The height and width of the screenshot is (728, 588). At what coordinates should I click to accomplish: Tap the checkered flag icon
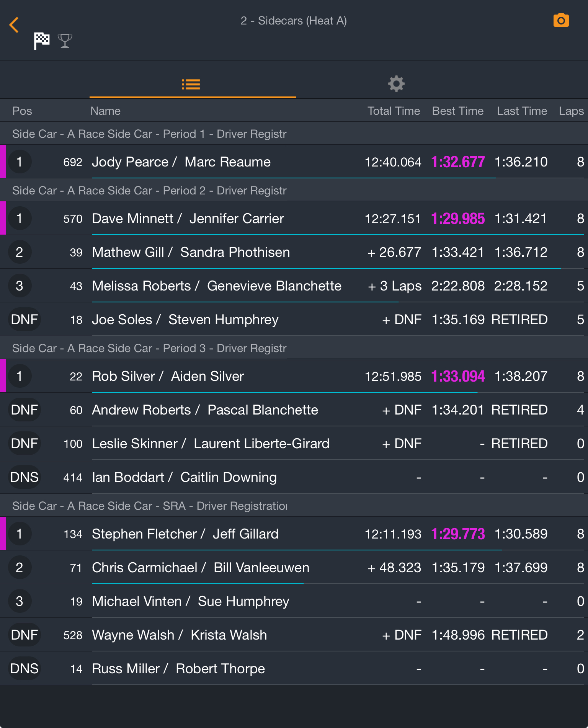coord(42,41)
